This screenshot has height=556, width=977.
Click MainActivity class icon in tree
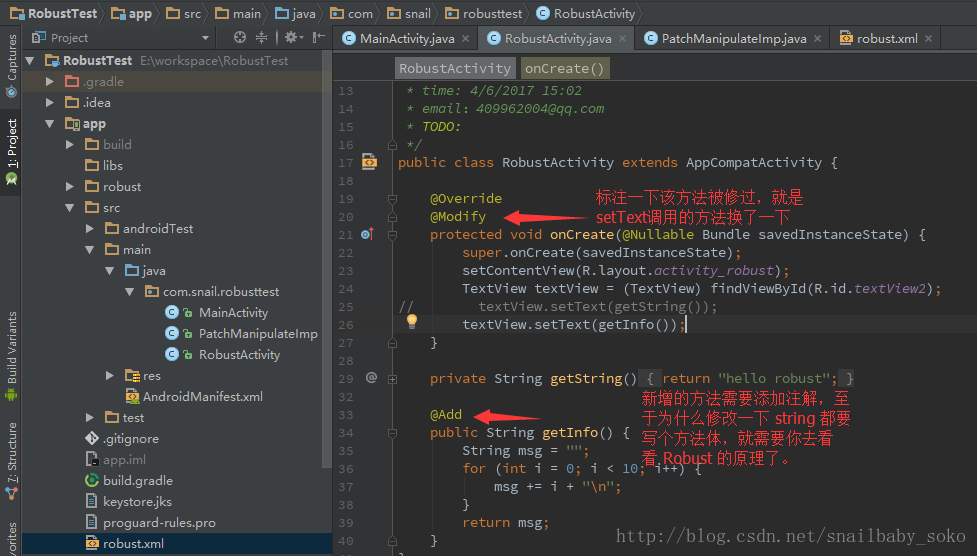(172, 312)
